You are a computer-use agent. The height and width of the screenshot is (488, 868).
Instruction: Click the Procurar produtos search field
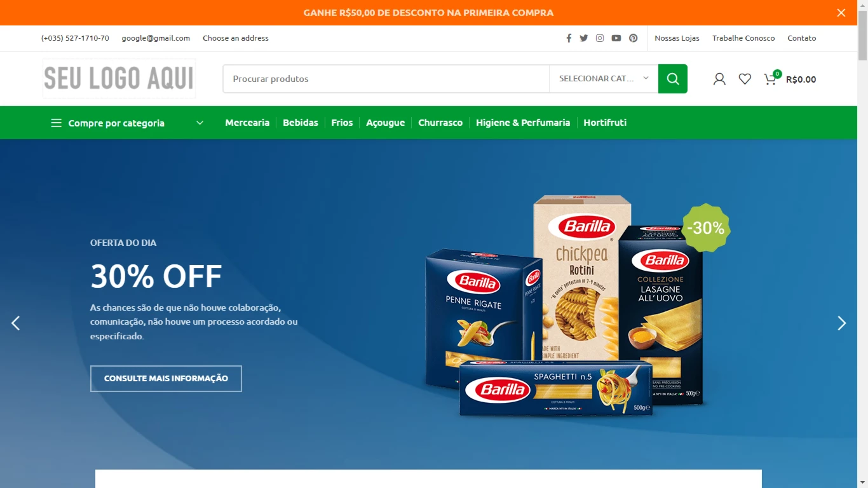click(x=386, y=79)
